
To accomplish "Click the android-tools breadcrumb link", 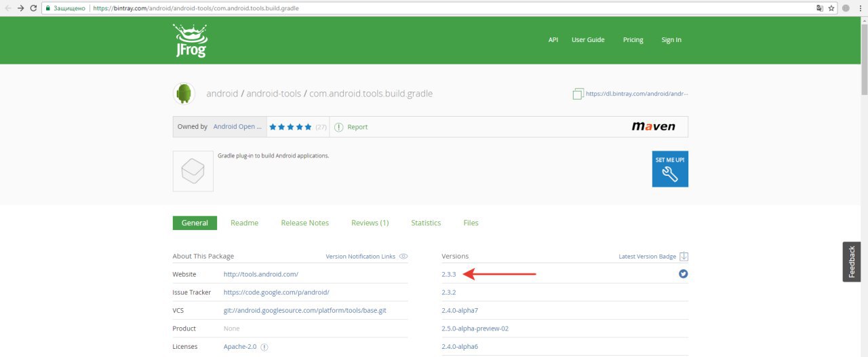I will pyautogui.click(x=274, y=94).
